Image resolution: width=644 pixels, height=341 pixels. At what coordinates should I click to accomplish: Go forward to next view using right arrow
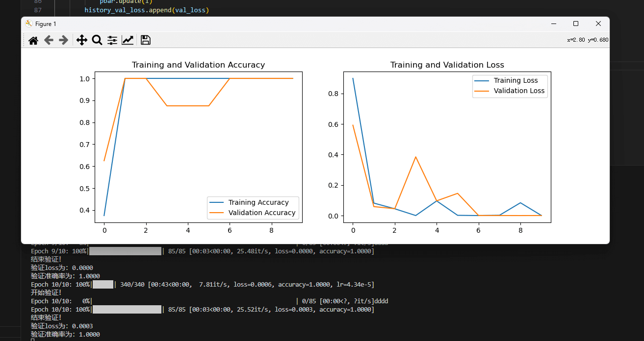[63, 40]
